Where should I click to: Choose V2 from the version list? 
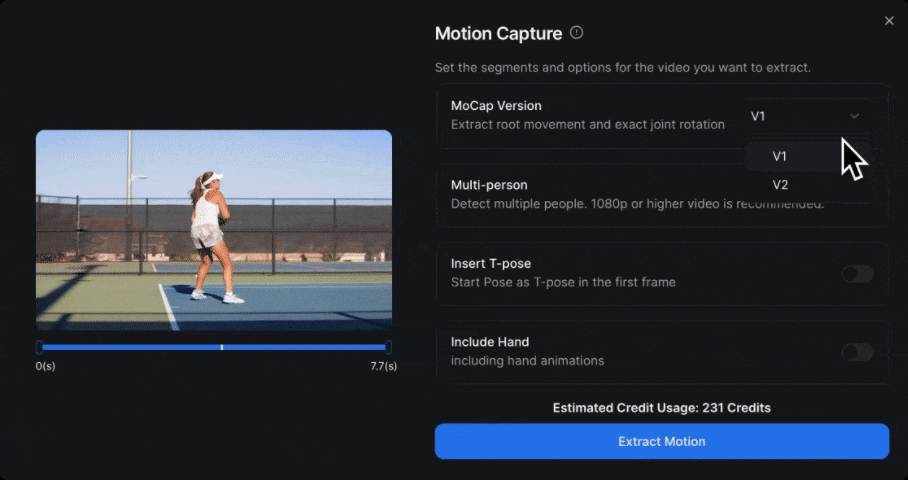click(x=780, y=185)
